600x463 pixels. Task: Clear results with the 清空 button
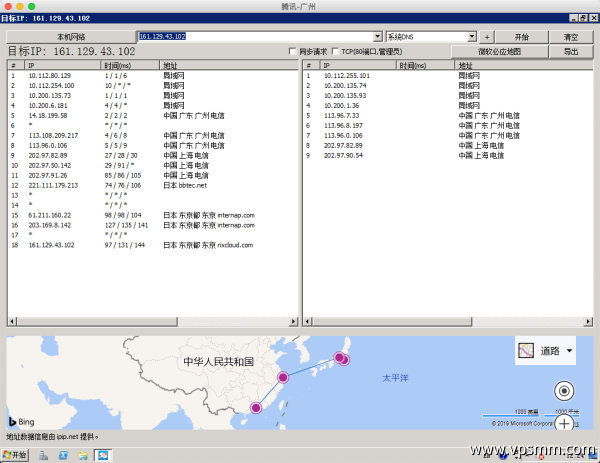[x=571, y=37]
